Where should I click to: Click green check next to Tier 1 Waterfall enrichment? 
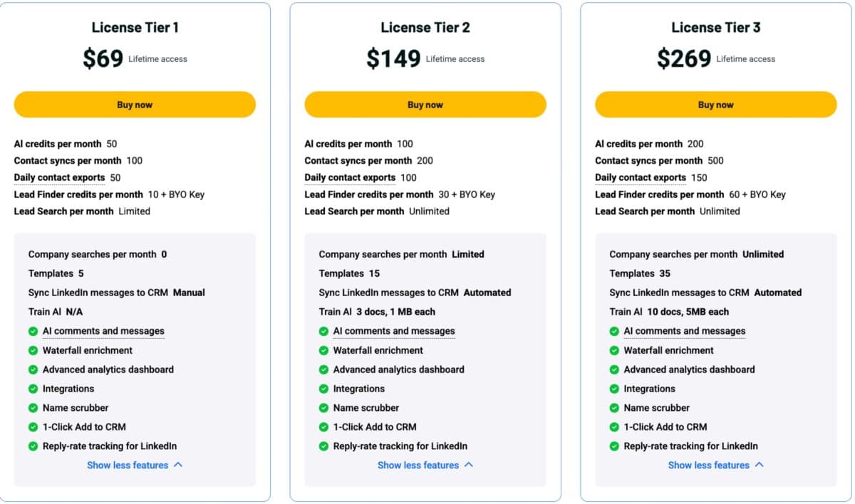(x=33, y=350)
